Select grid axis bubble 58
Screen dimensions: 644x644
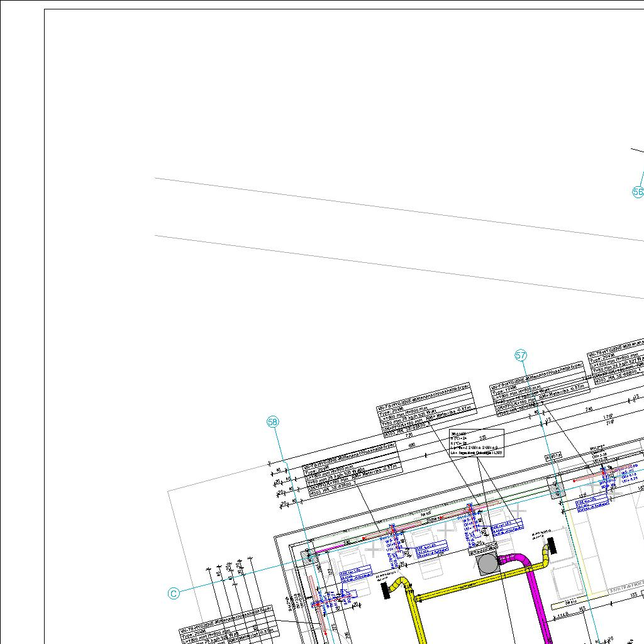click(x=273, y=422)
